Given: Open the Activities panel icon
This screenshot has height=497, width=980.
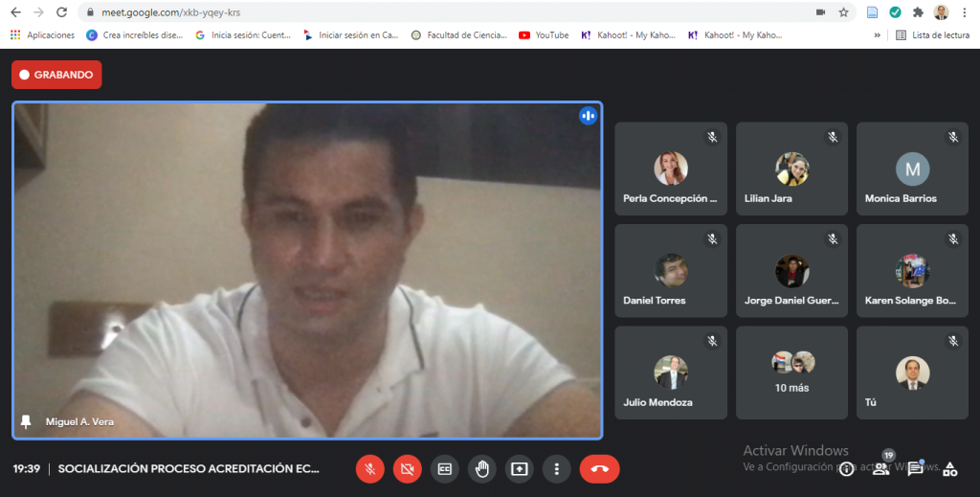Looking at the screenshot, I should click(x=949, y=468).
